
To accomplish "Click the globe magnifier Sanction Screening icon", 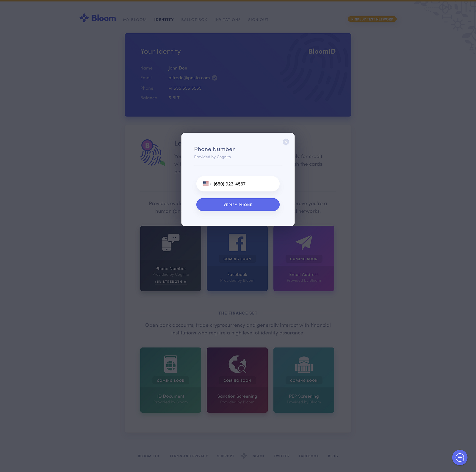I will pyautogui.click(x=237, y=364).
